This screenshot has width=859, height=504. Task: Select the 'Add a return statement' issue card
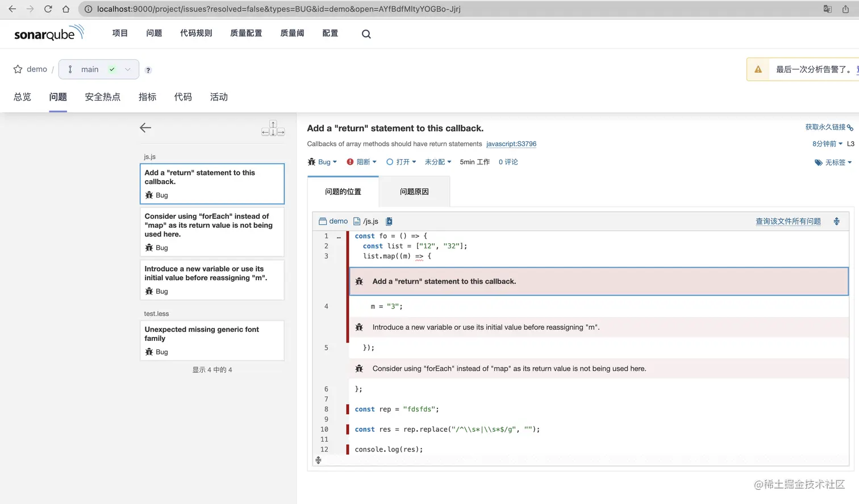pos(212,184)
